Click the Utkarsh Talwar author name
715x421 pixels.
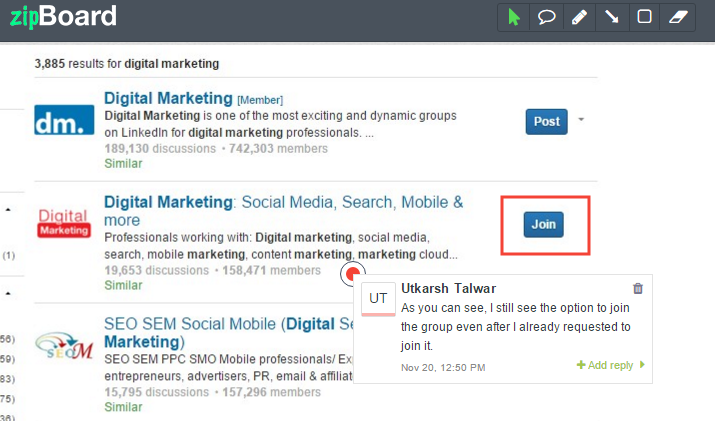tap(448, 288)
